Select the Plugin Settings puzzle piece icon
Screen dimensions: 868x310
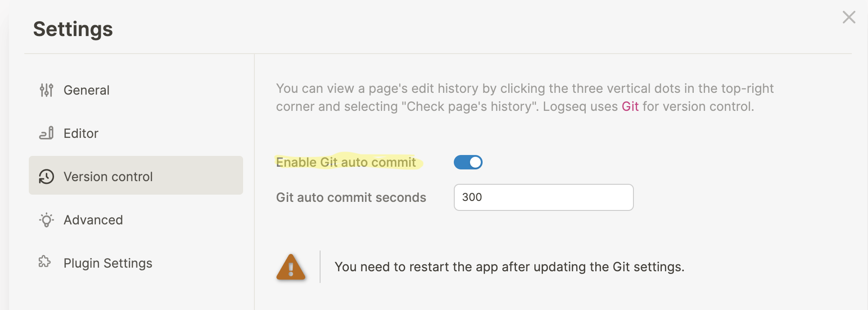(x=46, y=263)
